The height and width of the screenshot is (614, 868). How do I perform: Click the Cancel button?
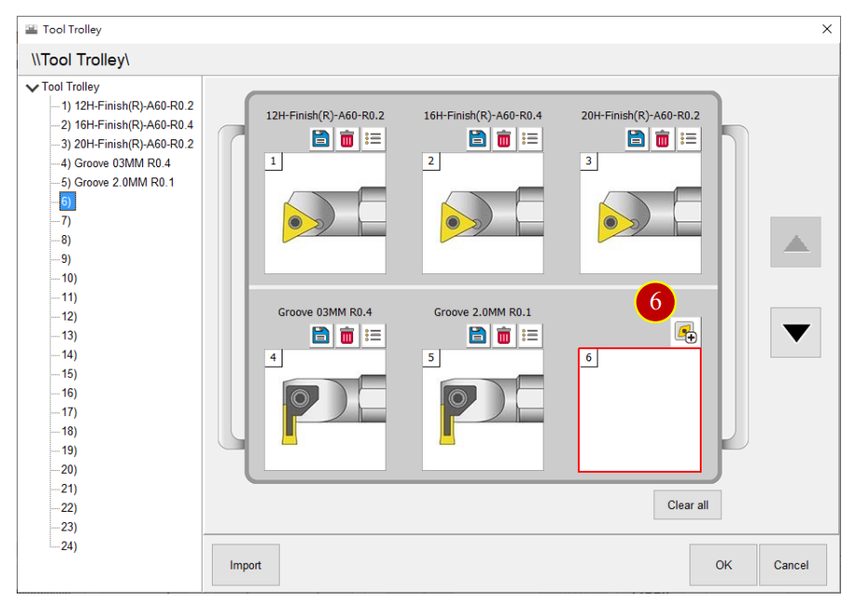click(x=792, y=565)
